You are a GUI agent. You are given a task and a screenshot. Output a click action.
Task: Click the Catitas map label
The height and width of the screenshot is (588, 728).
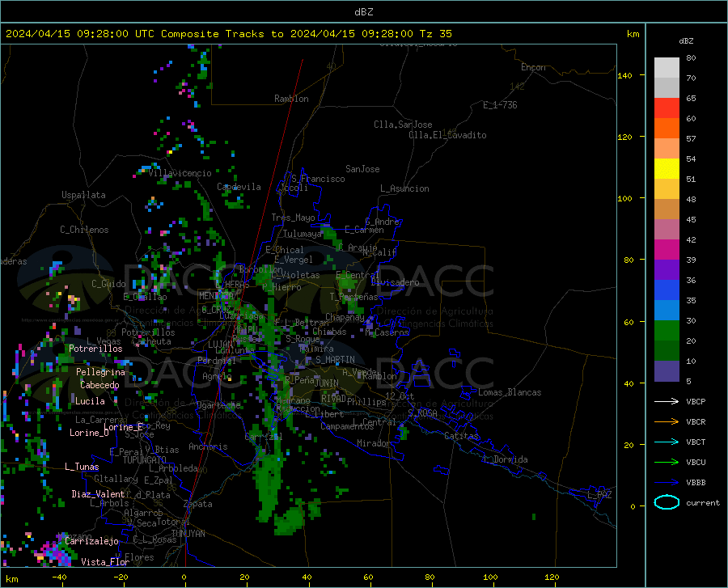[x=461, y=436]
